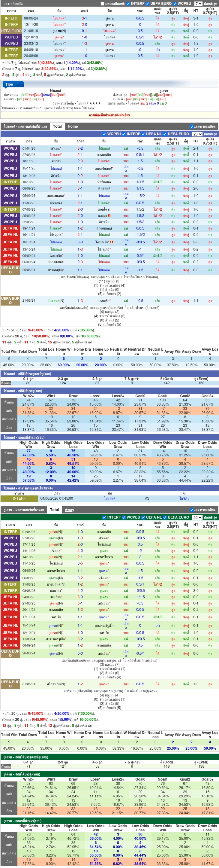The width and height of the screenshot is (219, 868).
Task: Open ไอซ์แลนด์ team link in ยูเครน 17/11/25 row
Action: (x=104, y=544)
